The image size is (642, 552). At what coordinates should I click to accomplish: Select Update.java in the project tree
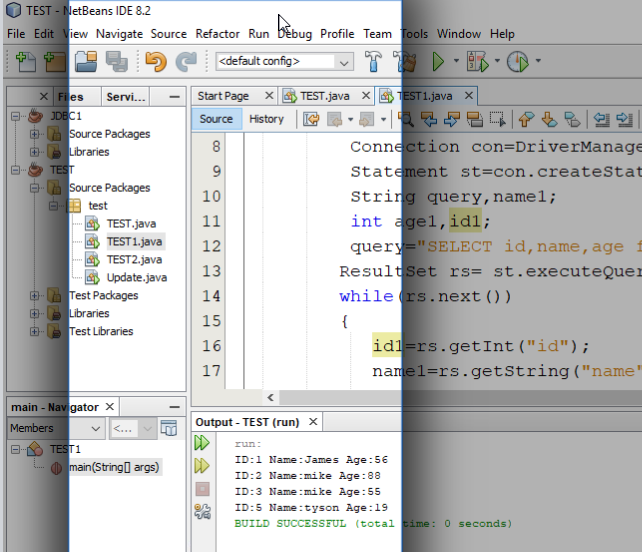pyautogui.click(x=136, y=277)
